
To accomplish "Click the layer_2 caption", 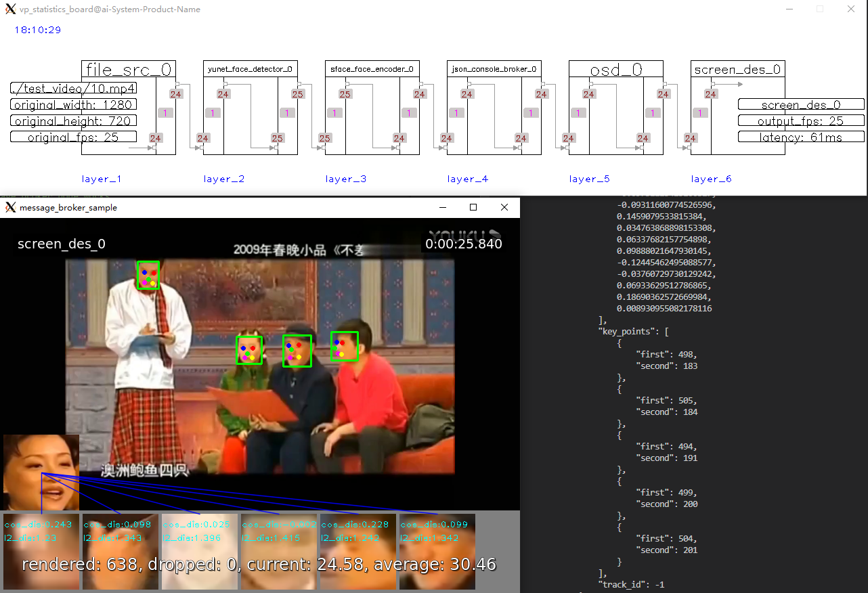I will (x=223, y=179).
